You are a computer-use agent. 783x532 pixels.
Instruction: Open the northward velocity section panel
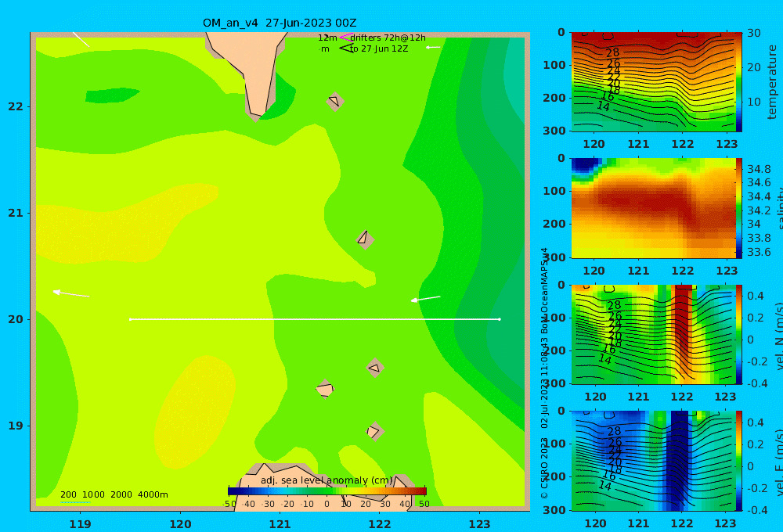[x=654, y=334]
